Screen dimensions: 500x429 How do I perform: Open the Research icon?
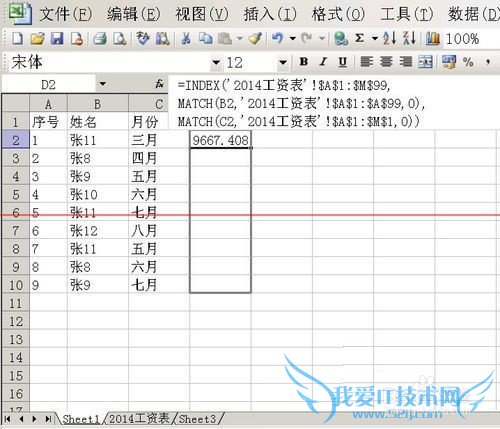coord(163,39)
